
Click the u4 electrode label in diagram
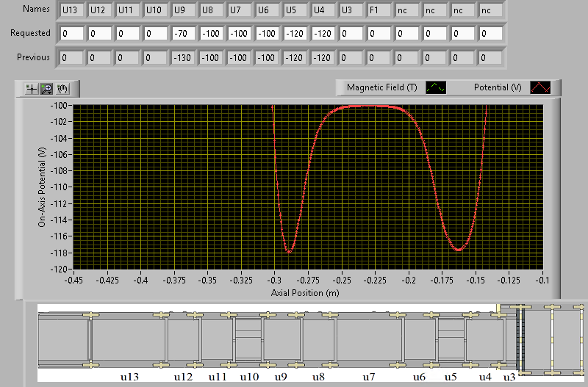[485, 377]
